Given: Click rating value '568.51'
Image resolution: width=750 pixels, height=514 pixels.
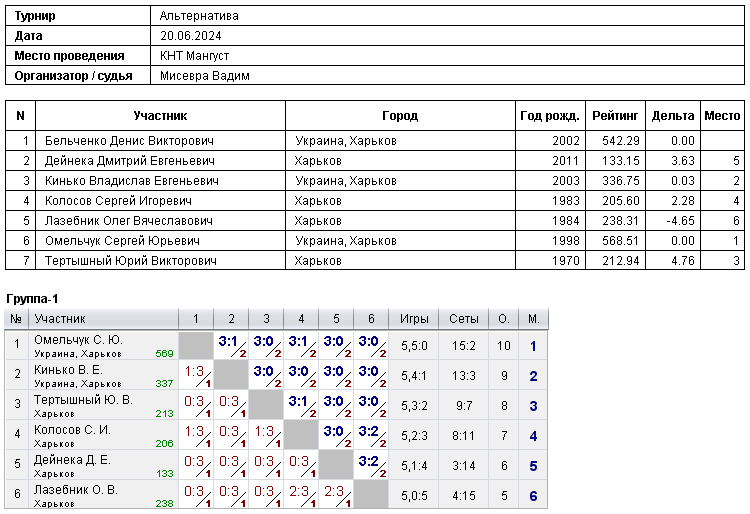Looking at the screenshot, I should coord(620,241).
